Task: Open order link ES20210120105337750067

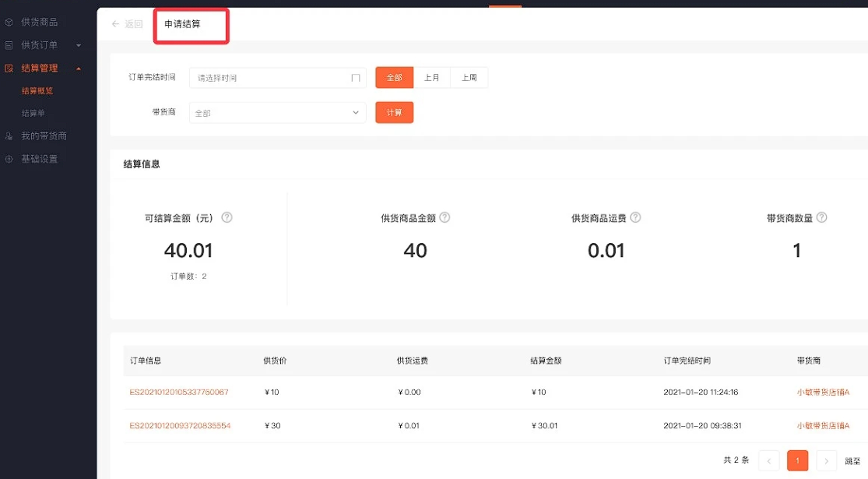Action: 179,392
